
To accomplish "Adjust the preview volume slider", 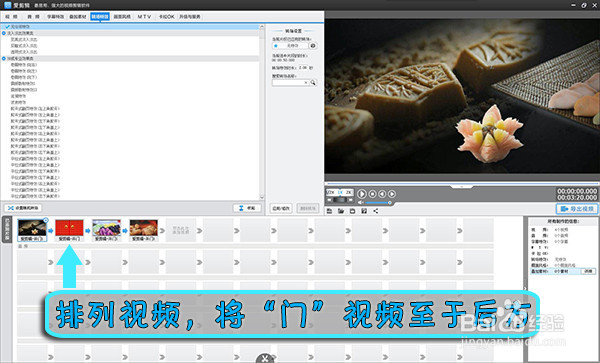I will pyautogui.click(x=378, y=203).
